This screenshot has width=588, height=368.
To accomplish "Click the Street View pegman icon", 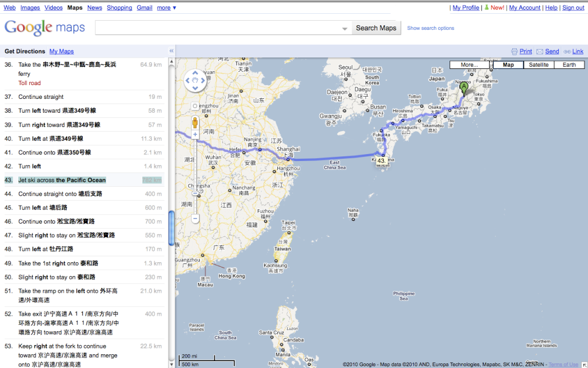I will click(195, 122).
